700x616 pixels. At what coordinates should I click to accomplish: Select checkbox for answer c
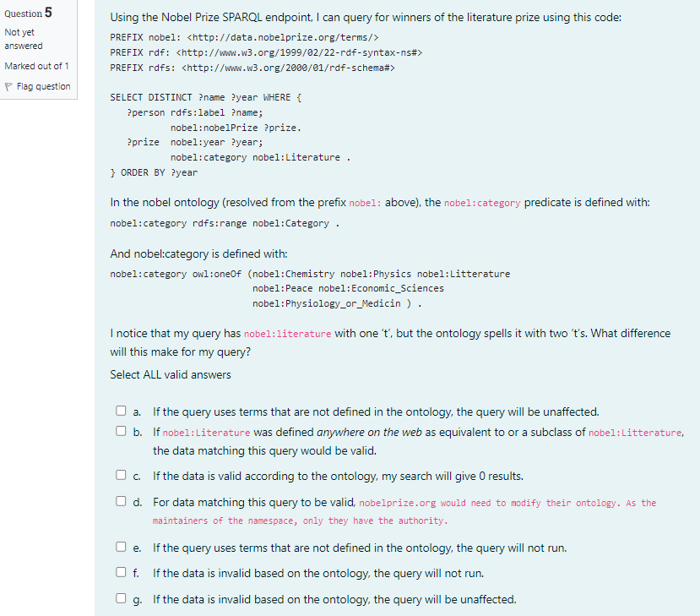[x=121, y=475]
